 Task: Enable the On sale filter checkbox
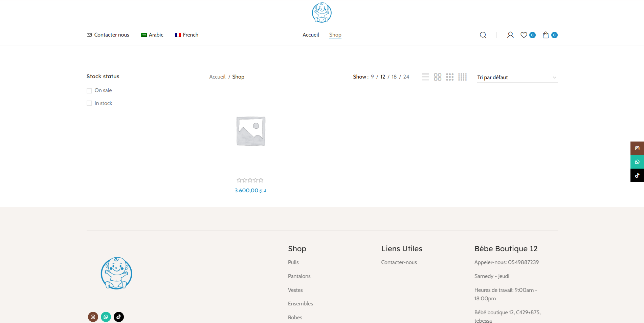pos(89,91)
